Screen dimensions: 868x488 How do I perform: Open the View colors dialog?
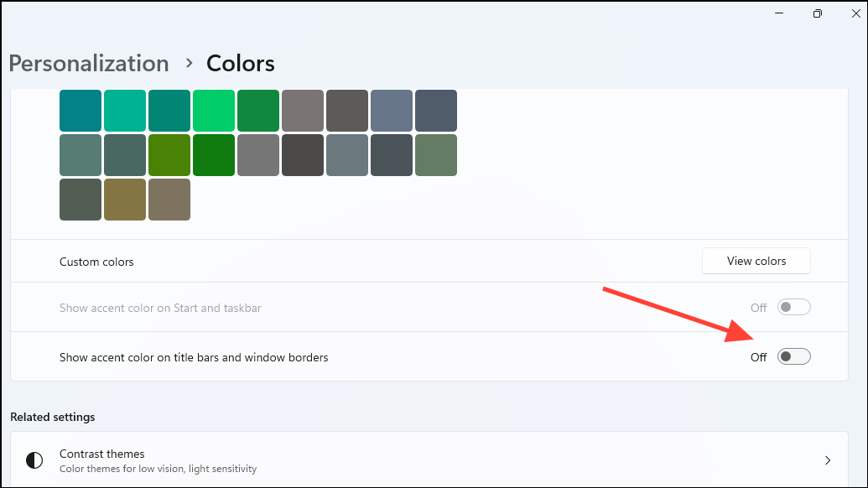pos(756,261)
